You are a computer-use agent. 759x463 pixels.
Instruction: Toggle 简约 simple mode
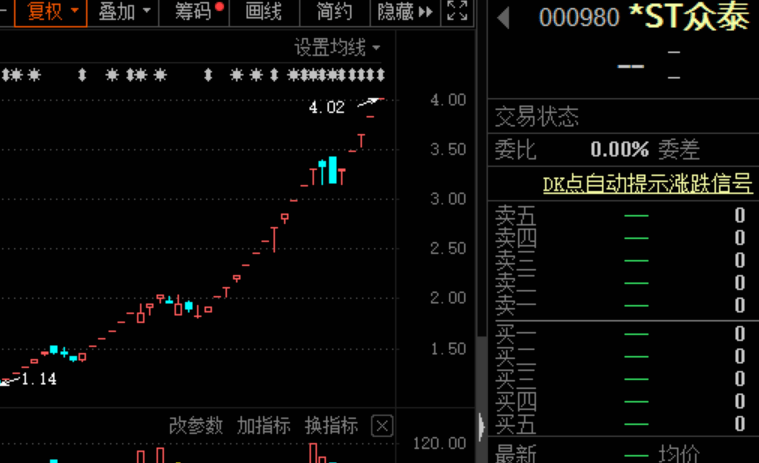click(334, 12)
